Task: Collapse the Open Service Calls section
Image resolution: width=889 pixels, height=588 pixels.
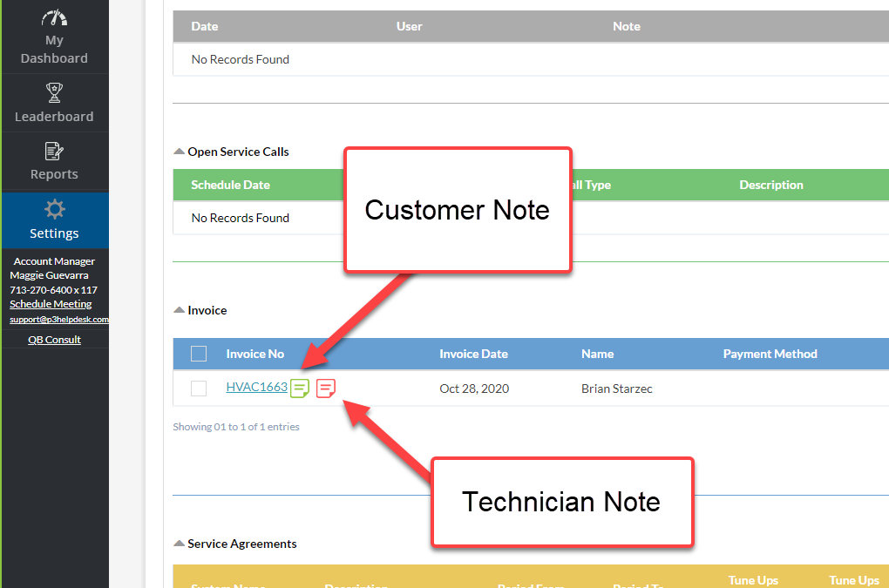Action: tap(179, 152)
